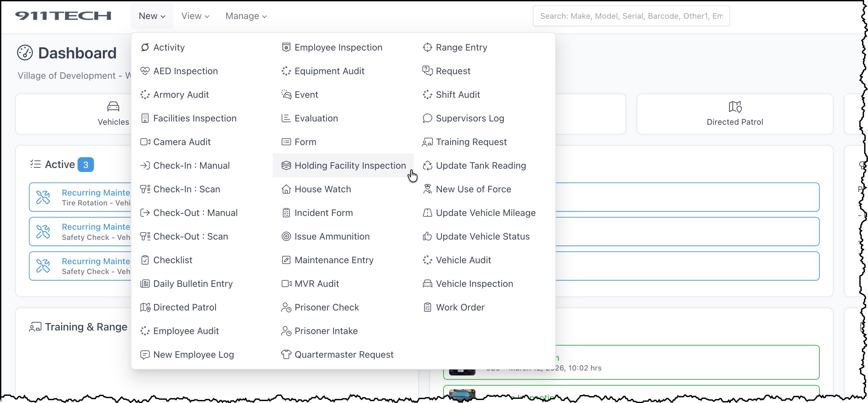
Task: Click the Dashboard gauge icon
Action: [25, 53]
